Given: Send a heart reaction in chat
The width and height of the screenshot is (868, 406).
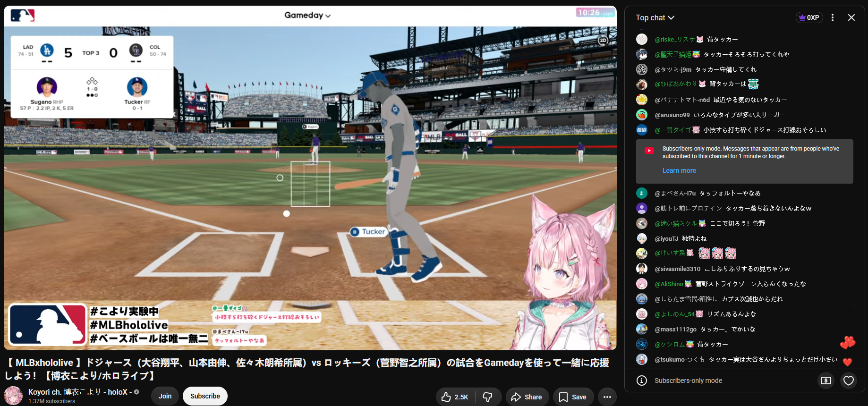Looking at the screenshot, I should [x=849, y=381].
